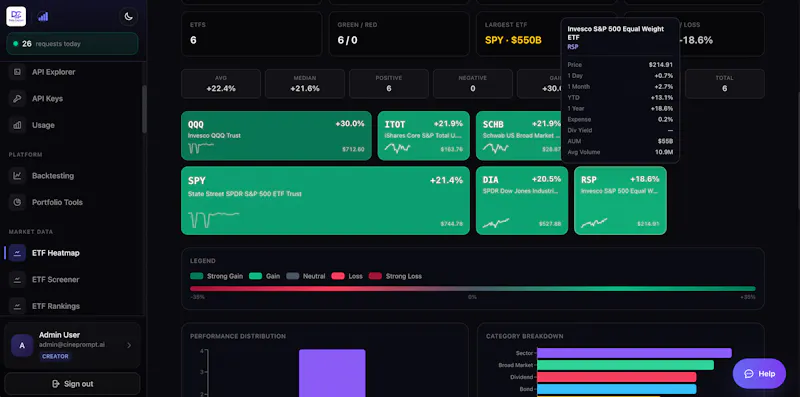Click the Backtesting line chart icon
The image size is (800, 397).
[x=17, y=176]
